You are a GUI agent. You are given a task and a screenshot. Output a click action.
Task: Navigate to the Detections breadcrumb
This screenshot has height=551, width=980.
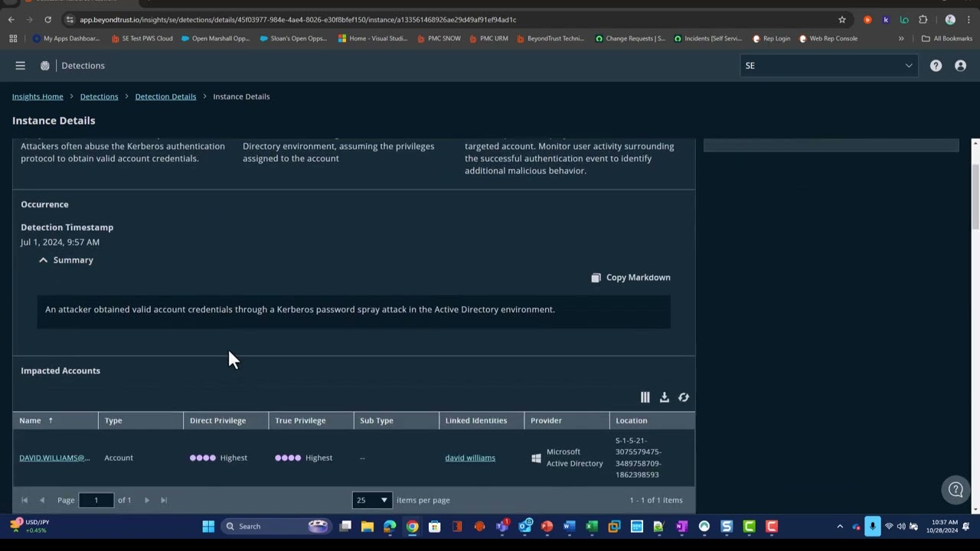coord(100,96)
